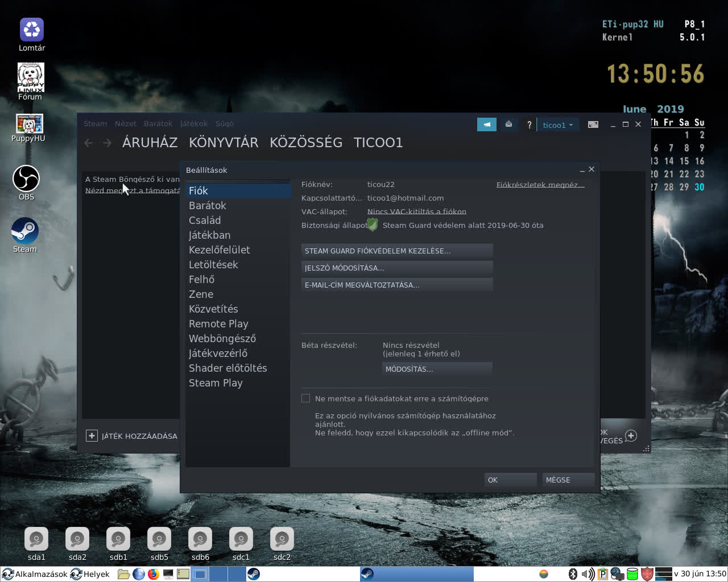The width and height of the screenshot is (728, 582).
Task: Select Közvetítés in settings sidebar
Action: tap(238, 309)
